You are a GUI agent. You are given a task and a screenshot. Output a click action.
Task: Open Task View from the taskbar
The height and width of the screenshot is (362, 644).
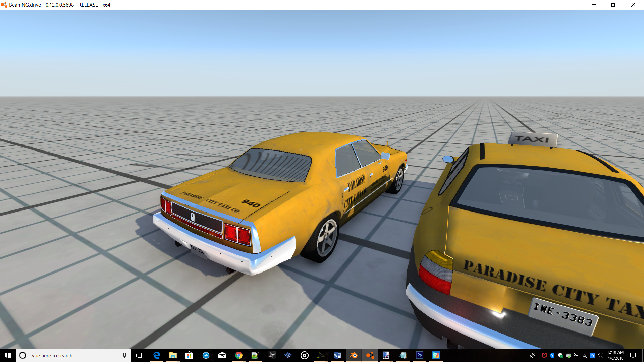click(140, 355)
